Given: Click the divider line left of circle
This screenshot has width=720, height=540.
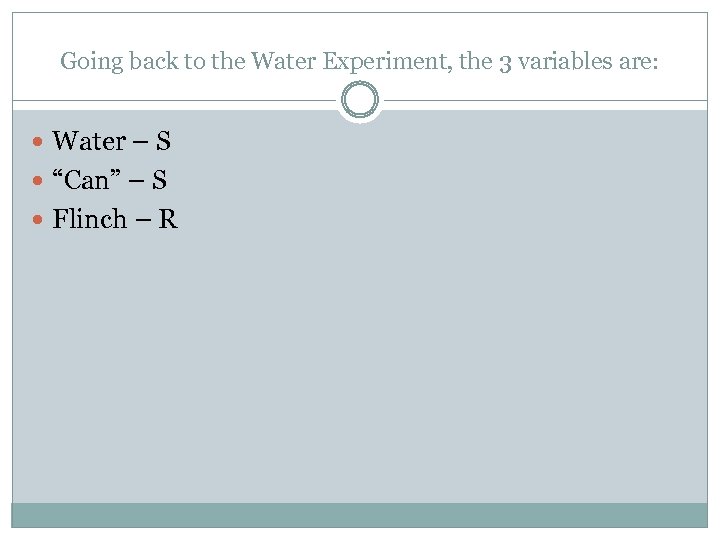Looking at the screenshot, I should pos(170,101).
